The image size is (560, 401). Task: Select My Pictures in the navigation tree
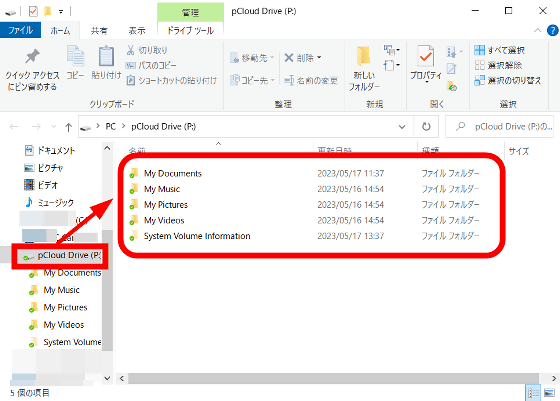click(x=58, y=307)
